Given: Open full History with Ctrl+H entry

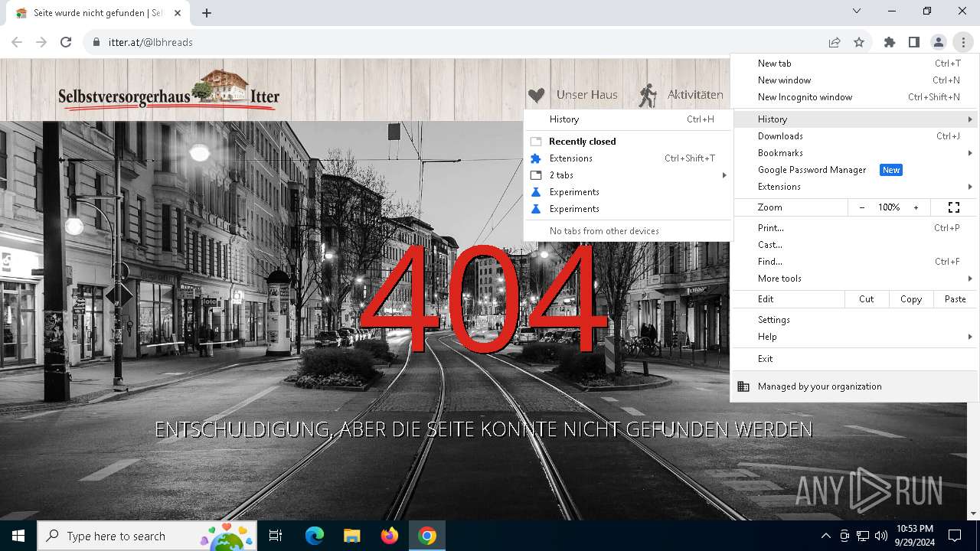Looking at the screenshot, I should click(x=628, y=119).
